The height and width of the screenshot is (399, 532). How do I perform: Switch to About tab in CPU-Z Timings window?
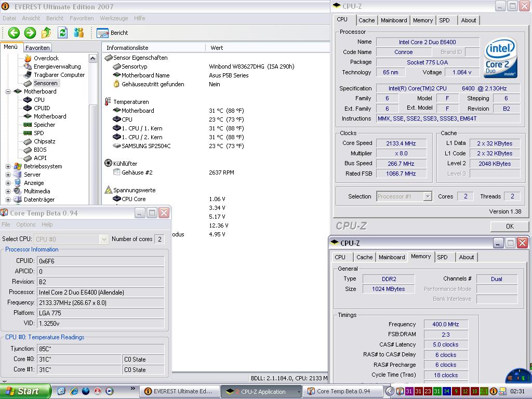(x=466, y=257)
